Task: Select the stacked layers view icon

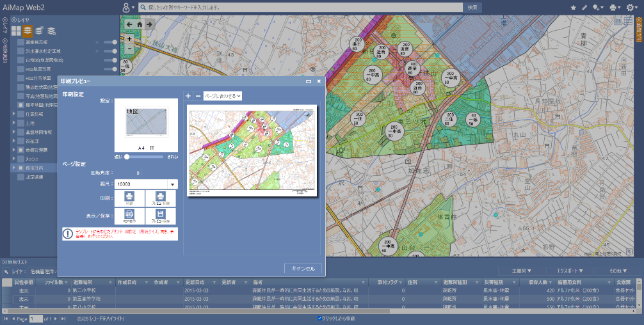Action: (x=28, y=31)
